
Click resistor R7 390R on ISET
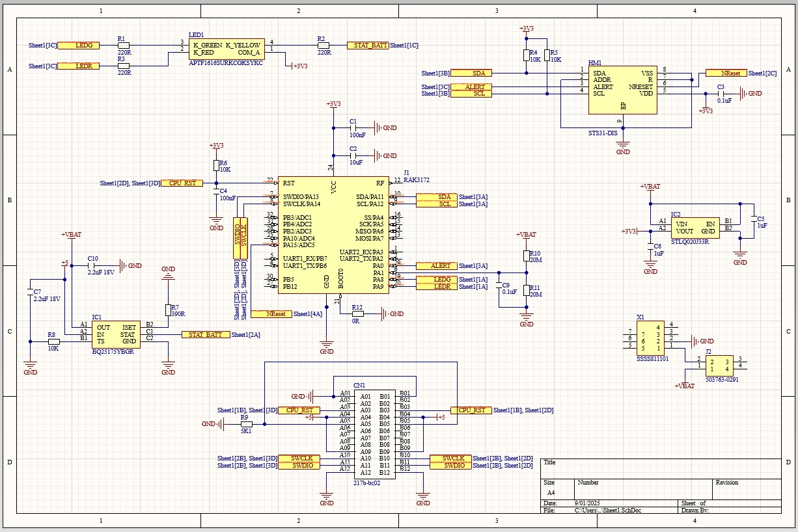pyautogui.click(x=168, y=310)
